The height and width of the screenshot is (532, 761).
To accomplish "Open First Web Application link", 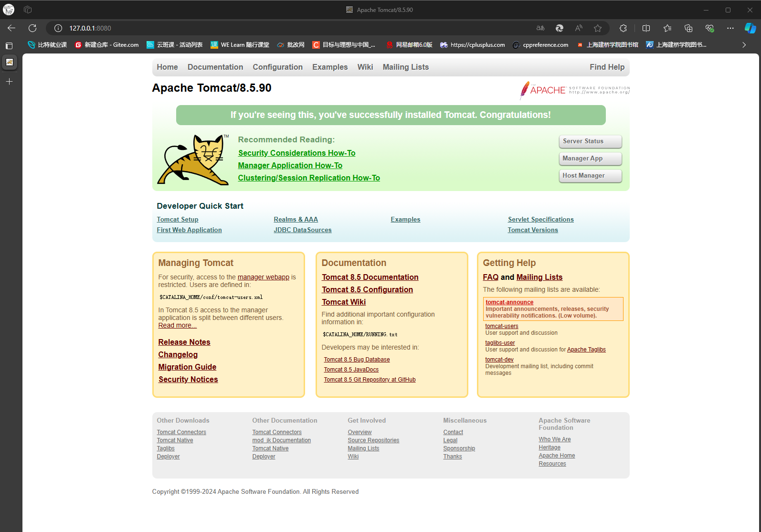I will coord(189,230).
